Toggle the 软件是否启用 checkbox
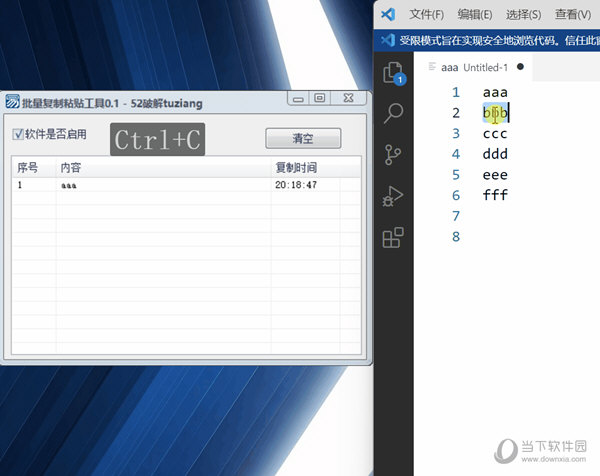Viewport: 600px width, 476px height. point(18,134)
